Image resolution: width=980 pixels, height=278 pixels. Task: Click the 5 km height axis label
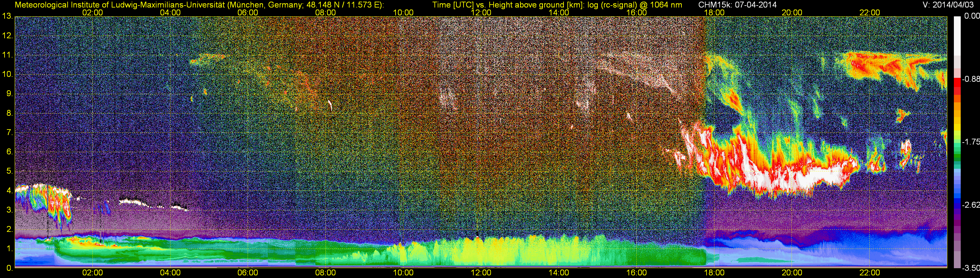tap(9, 171)
